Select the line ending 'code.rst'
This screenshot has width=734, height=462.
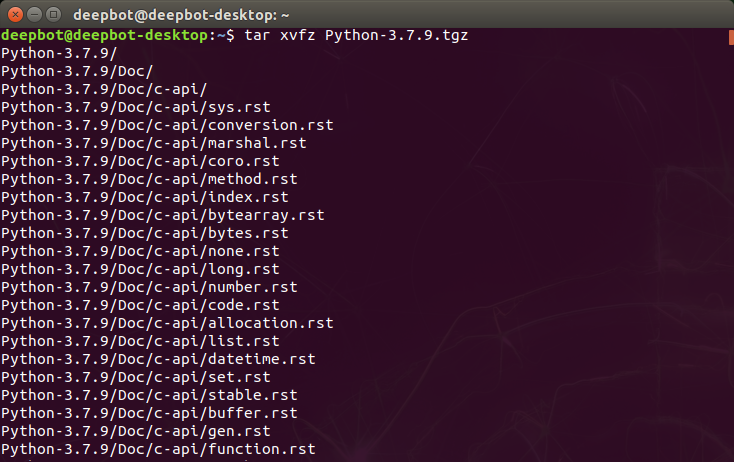click(x=140, y=306)
